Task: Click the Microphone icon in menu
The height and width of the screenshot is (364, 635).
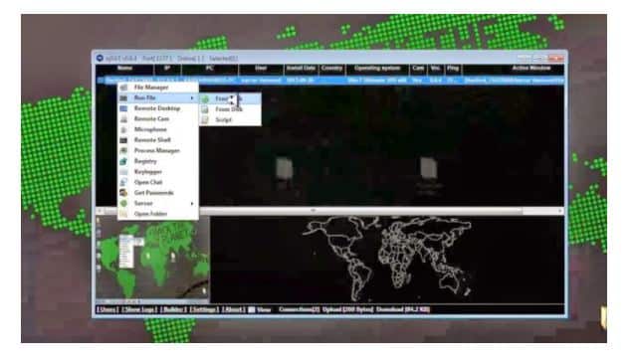Action: coord(124,129)
